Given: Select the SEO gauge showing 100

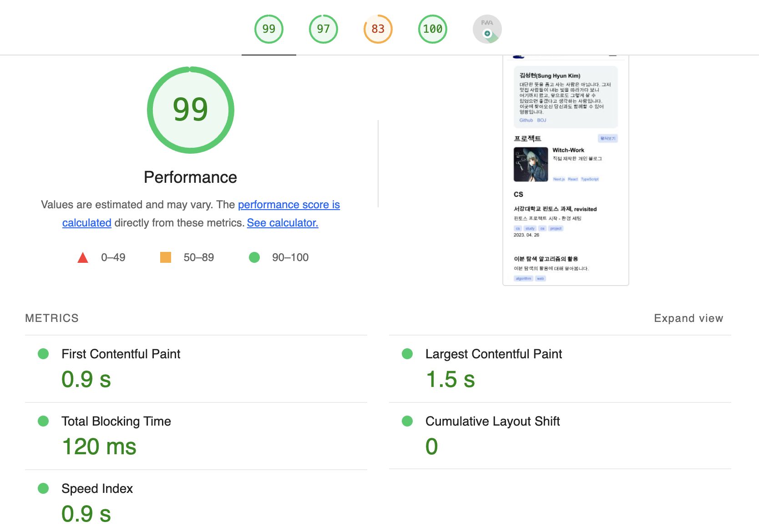Looking at the screenshot, I should click(432, 29).
